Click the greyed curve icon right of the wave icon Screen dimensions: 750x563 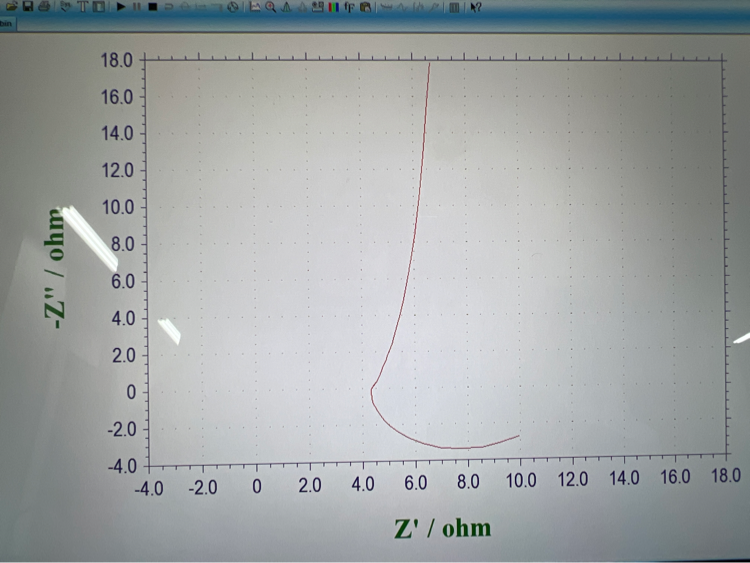coord(402,7)
